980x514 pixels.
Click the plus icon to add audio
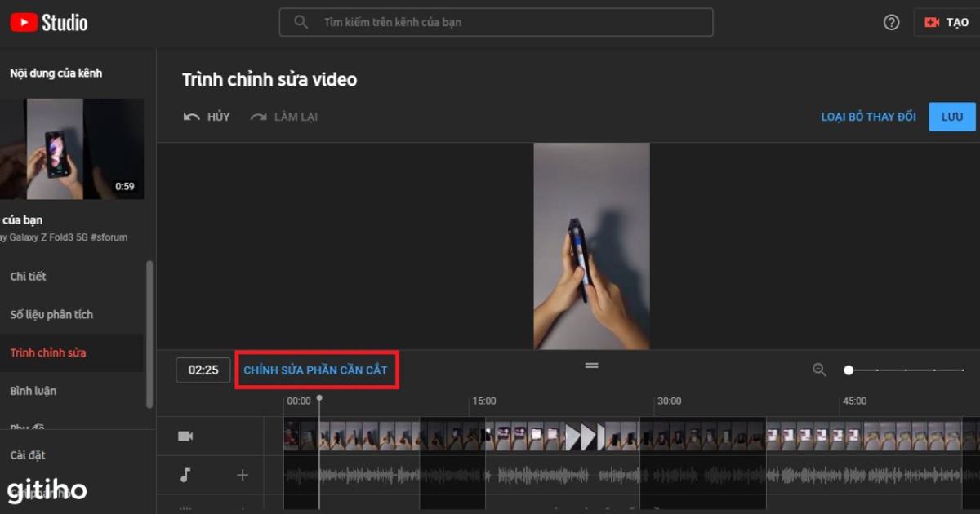[x=242, y=475]
